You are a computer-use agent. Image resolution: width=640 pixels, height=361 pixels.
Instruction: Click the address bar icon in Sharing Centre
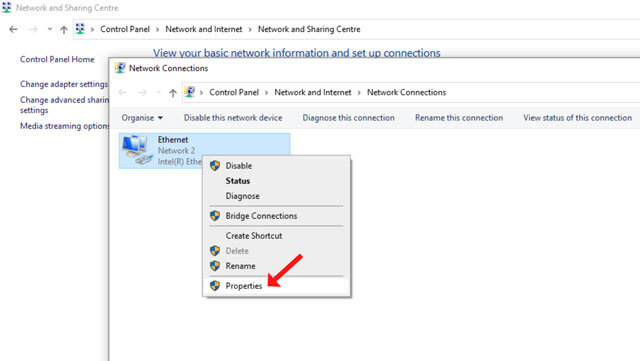click(80, 29)
